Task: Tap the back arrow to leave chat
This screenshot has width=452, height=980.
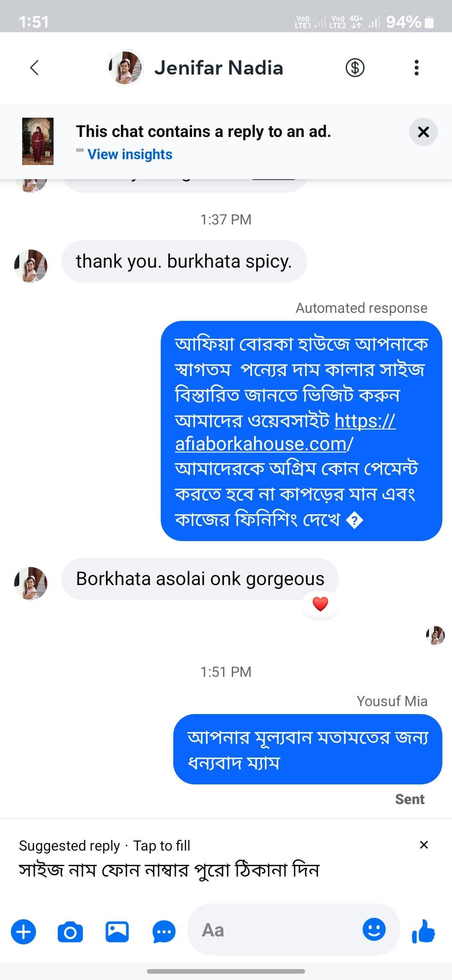Action: [35, 68]
